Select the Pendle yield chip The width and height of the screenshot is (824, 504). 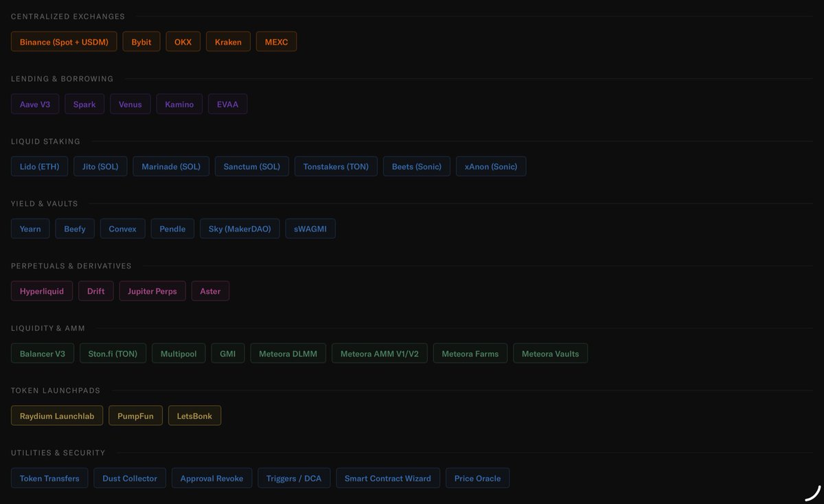point(172,229)
